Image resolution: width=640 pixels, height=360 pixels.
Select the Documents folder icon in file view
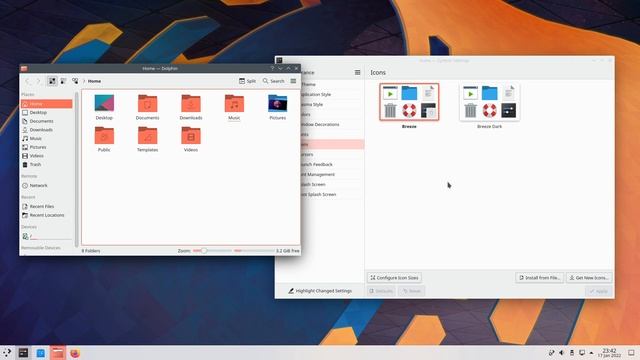[147, 103]
